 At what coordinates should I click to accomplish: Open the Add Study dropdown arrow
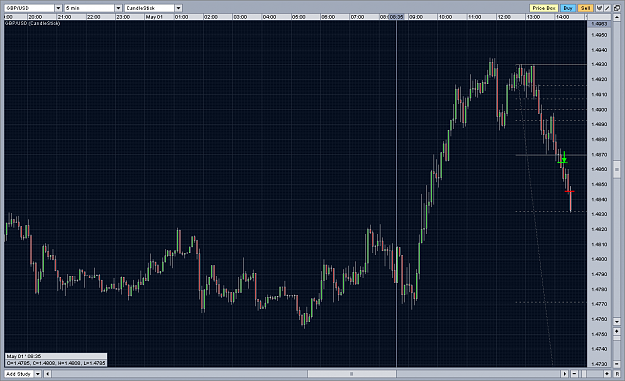38,374
